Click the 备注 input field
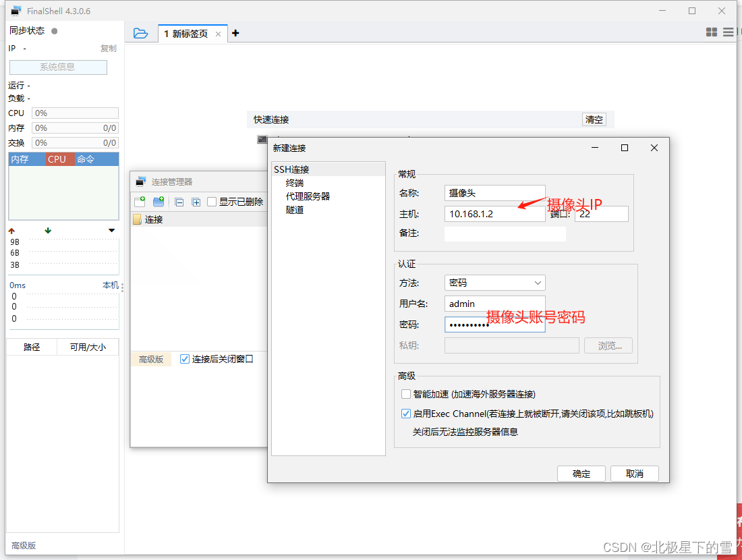 [x=505, y=233]
